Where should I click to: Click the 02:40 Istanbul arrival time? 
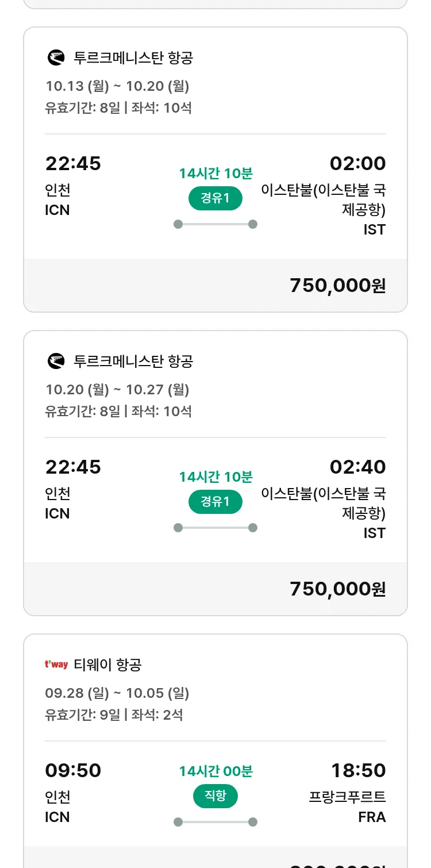coord(357,467)
